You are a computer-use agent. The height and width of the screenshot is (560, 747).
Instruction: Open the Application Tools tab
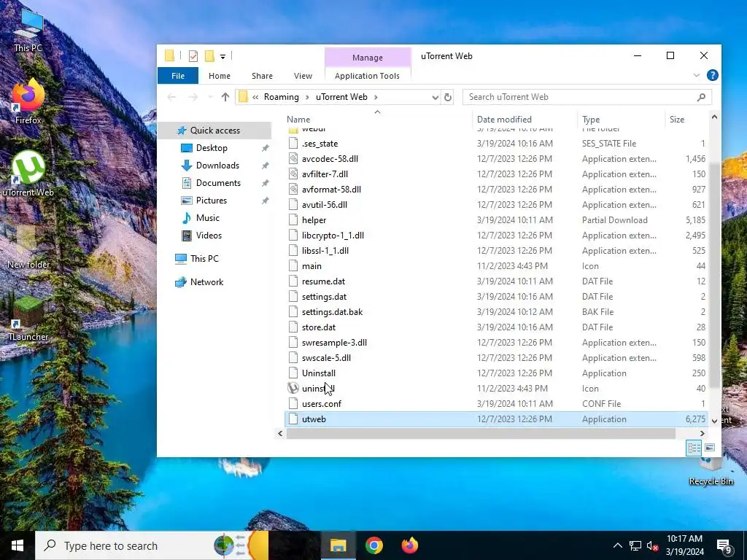point(368,76)
